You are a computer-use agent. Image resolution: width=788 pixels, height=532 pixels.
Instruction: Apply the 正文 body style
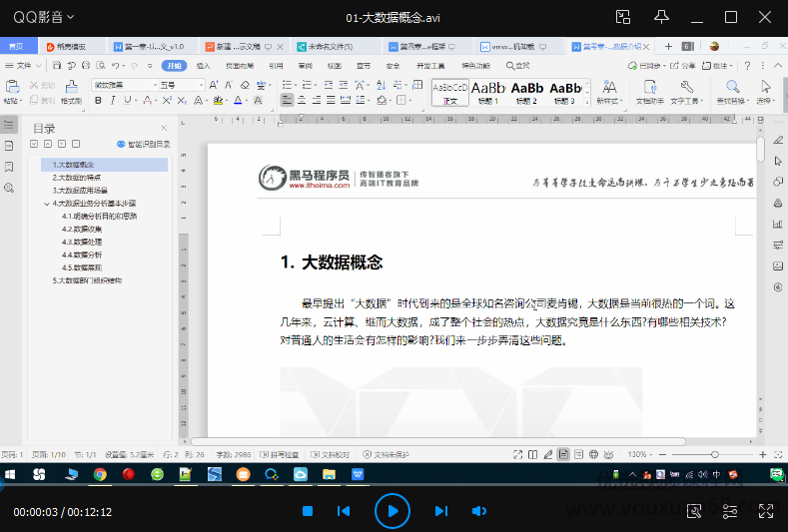449,93
